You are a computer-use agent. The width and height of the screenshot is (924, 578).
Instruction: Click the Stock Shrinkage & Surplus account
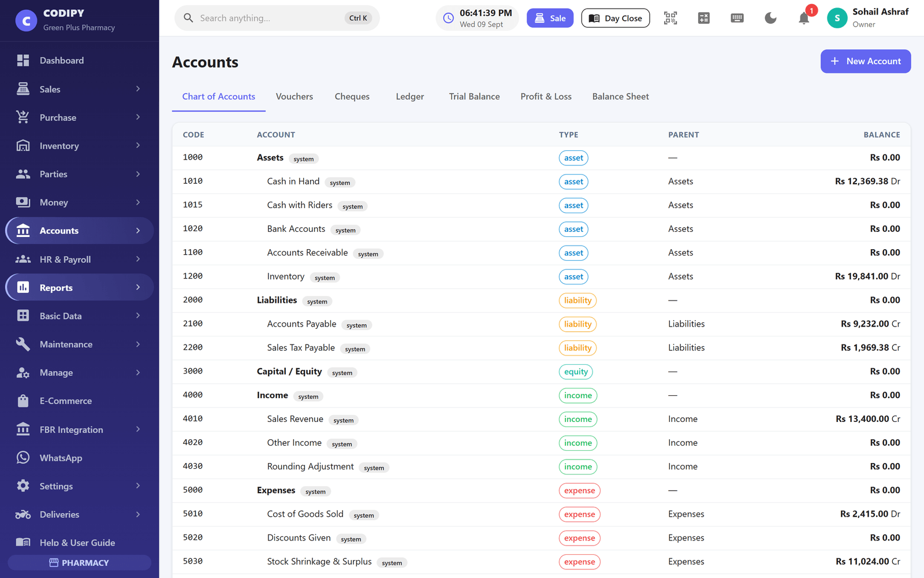click(319, 561)
